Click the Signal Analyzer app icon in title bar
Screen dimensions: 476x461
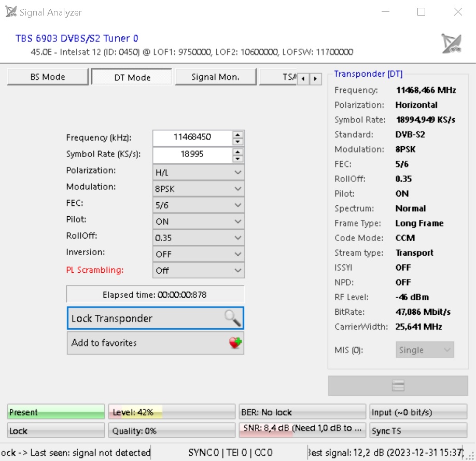pos(11,12)
